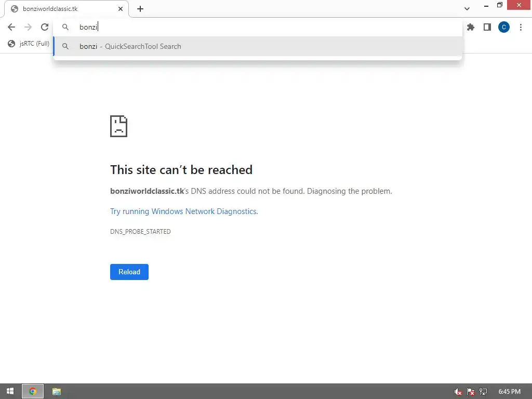Click the Chrome taskbar icon
The height and width of the screenshot is (399, 532).
pos(33,391)
